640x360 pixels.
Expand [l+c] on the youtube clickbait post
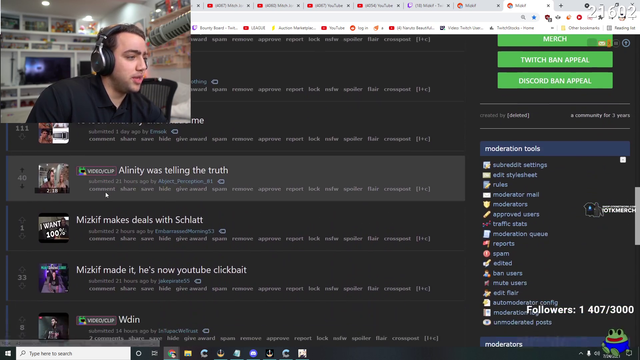tap(423, 289)
